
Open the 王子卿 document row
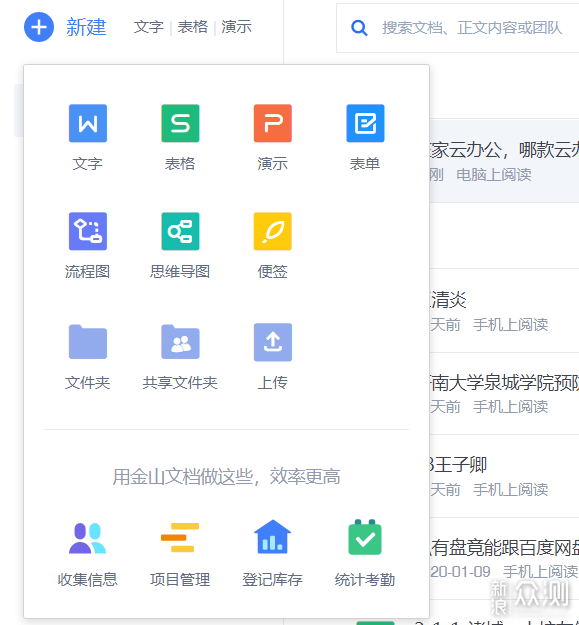504,476
